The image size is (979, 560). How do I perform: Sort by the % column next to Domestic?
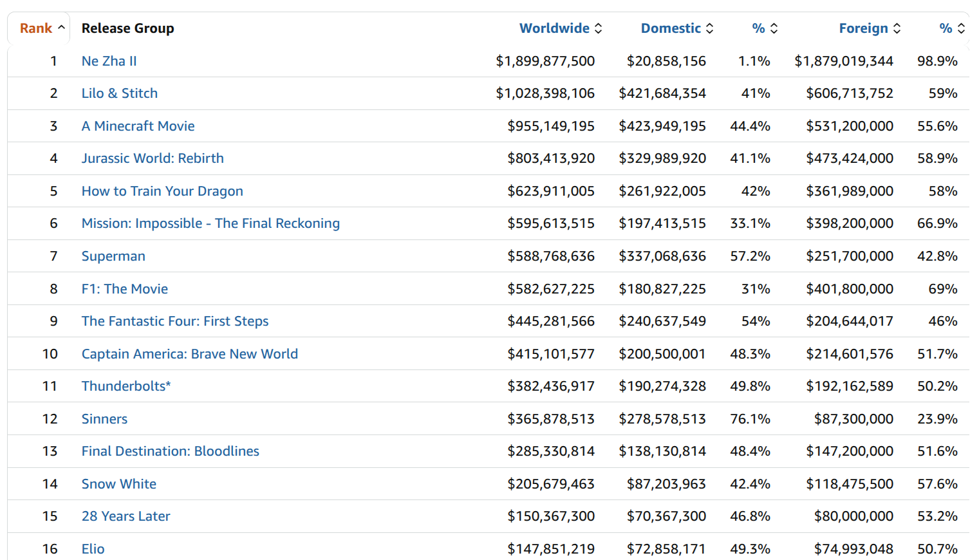(x=765, y=28)
